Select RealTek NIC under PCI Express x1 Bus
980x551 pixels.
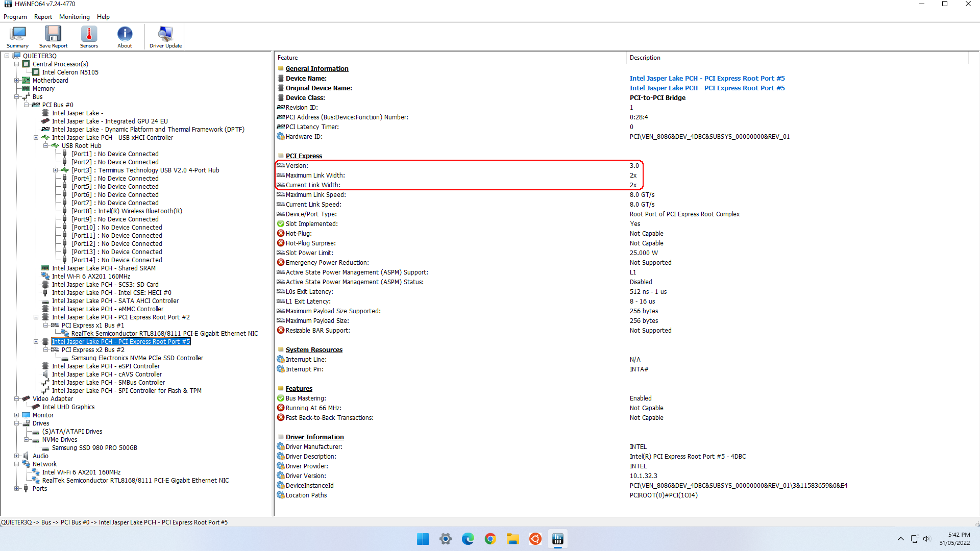click(x=164, y=334)
